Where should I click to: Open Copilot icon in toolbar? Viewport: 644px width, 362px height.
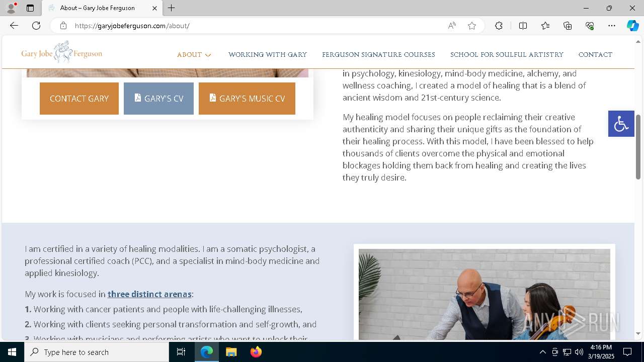point(632,26)
